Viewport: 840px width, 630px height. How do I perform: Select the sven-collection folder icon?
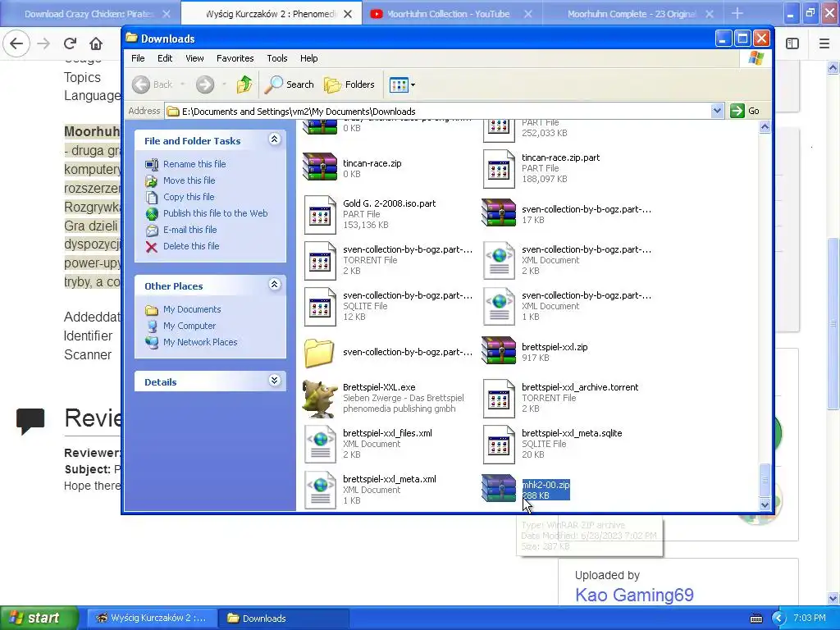click(319, 353)
